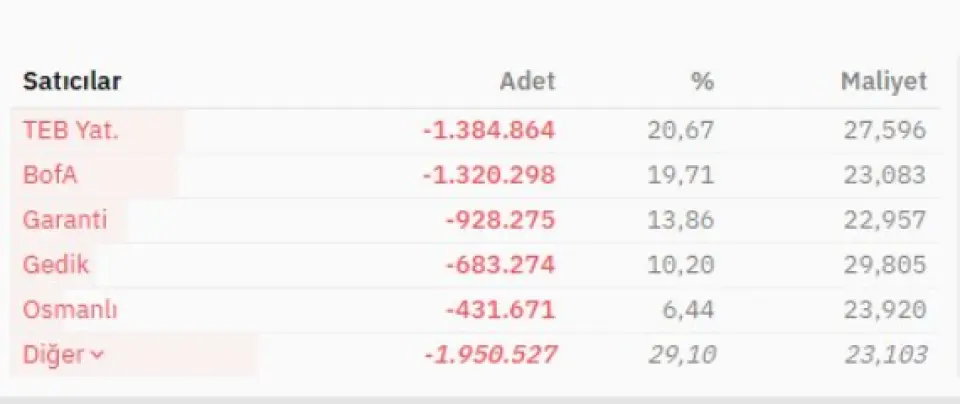Sort by the Adet column header

coord(527,82)
